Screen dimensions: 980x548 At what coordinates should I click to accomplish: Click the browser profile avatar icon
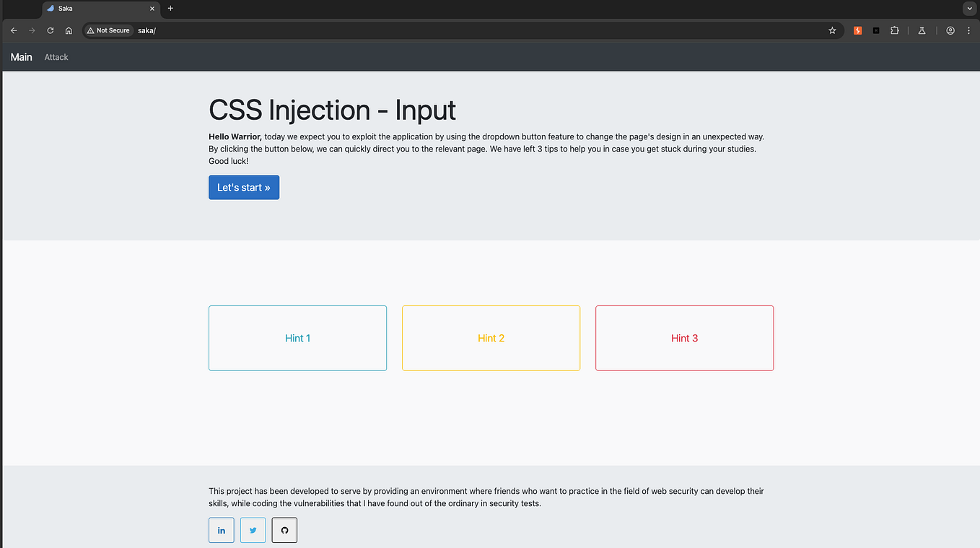click(x=950, y=30)
